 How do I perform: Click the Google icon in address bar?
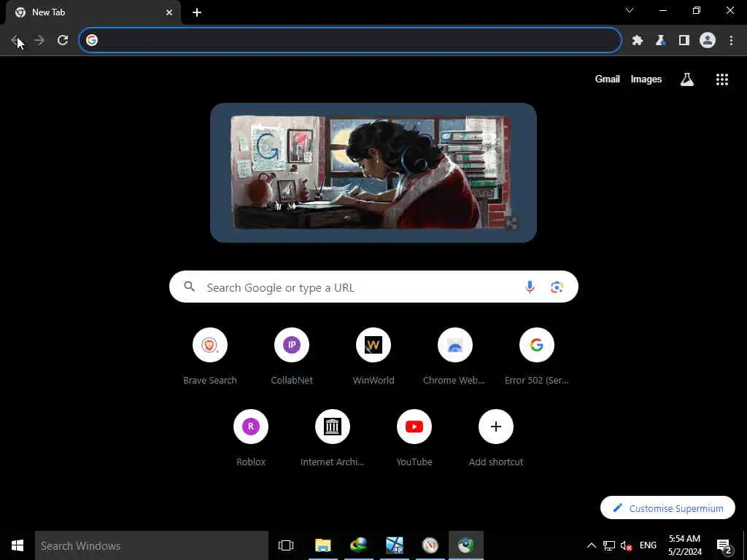tap(92, 41)
